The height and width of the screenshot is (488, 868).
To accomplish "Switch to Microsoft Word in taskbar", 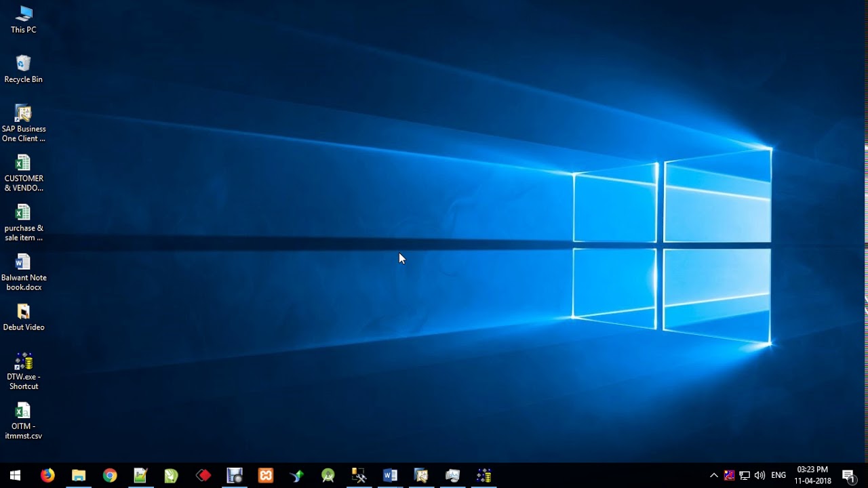I will [x=390, y=475].
